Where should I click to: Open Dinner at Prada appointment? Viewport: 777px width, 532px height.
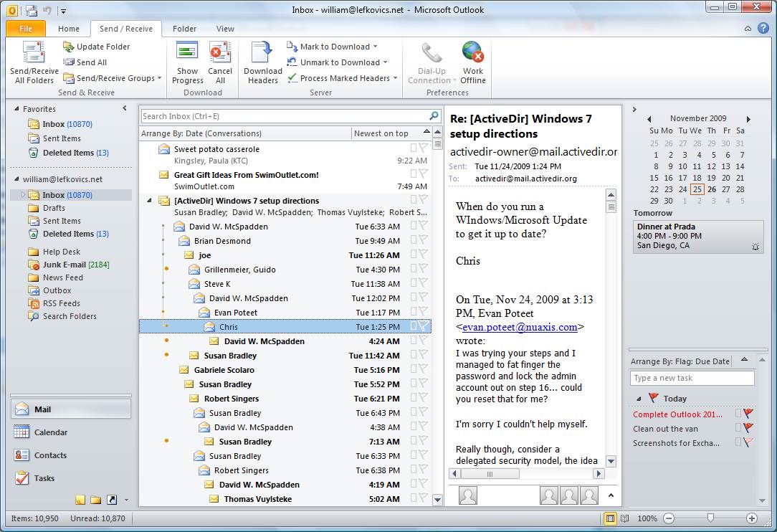click(698, 236)
